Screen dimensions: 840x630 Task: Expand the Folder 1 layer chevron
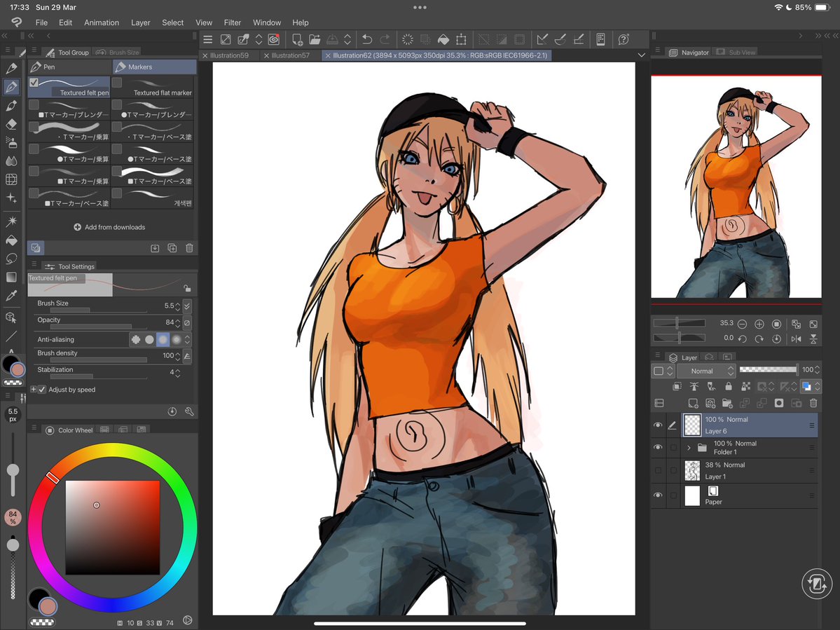coord(689,447)
